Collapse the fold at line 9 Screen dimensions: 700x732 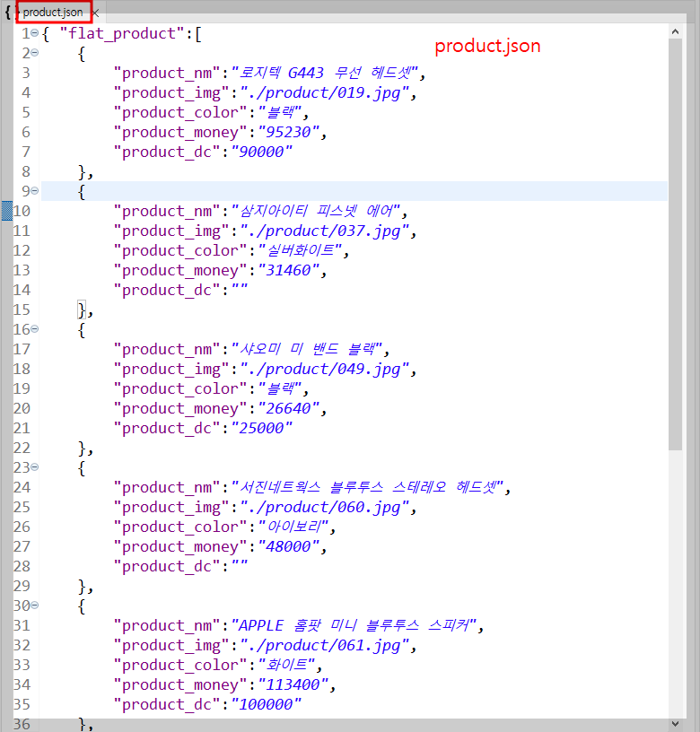(x=35, y=190)
